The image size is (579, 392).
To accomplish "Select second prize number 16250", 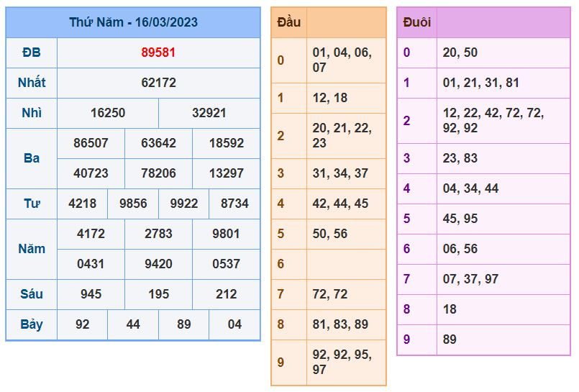I will point(108,113).
